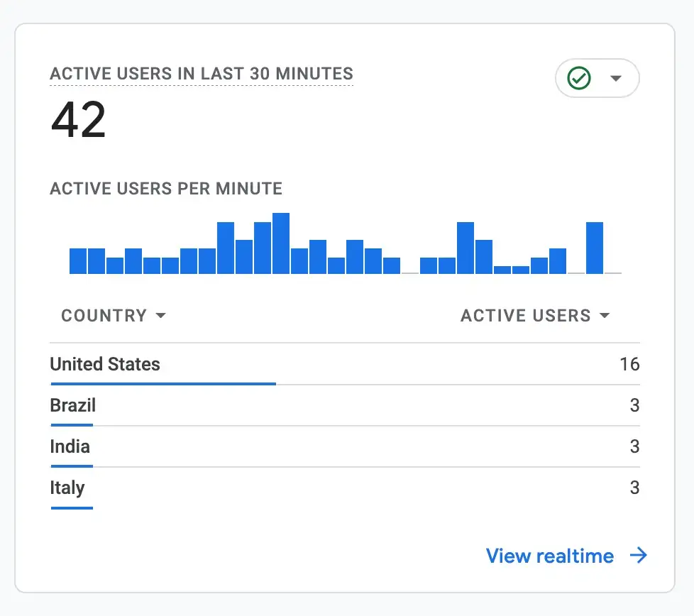Click the Active Users in Last 30 Minutes heading
694x616 pixels.
202,74
